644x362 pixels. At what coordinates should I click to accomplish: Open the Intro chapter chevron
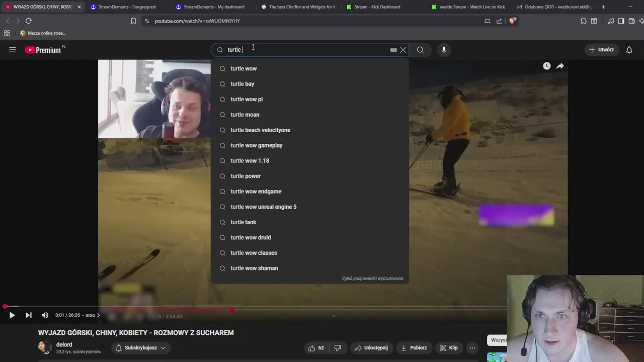coord(98,315)
